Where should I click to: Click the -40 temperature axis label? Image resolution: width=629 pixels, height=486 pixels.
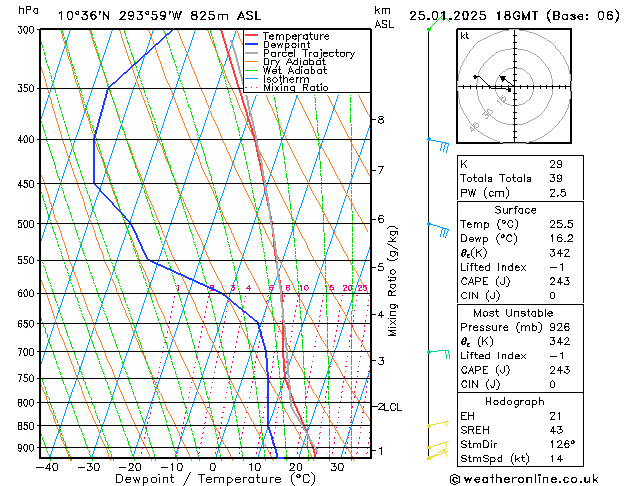click(47, 467)
